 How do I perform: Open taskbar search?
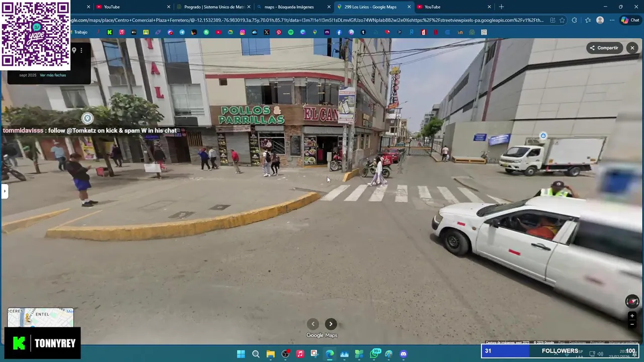pos(256,354)
